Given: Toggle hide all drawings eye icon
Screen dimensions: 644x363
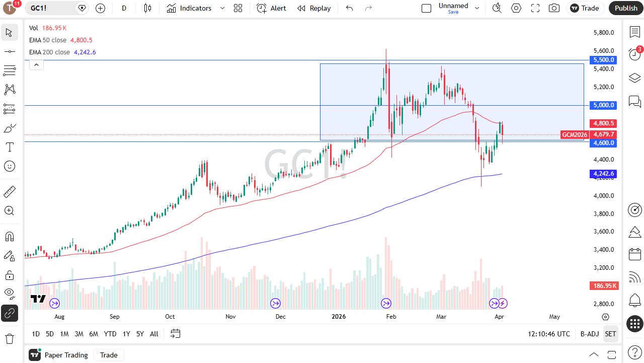Looking at the screenshot, I should tap(9, 294).
